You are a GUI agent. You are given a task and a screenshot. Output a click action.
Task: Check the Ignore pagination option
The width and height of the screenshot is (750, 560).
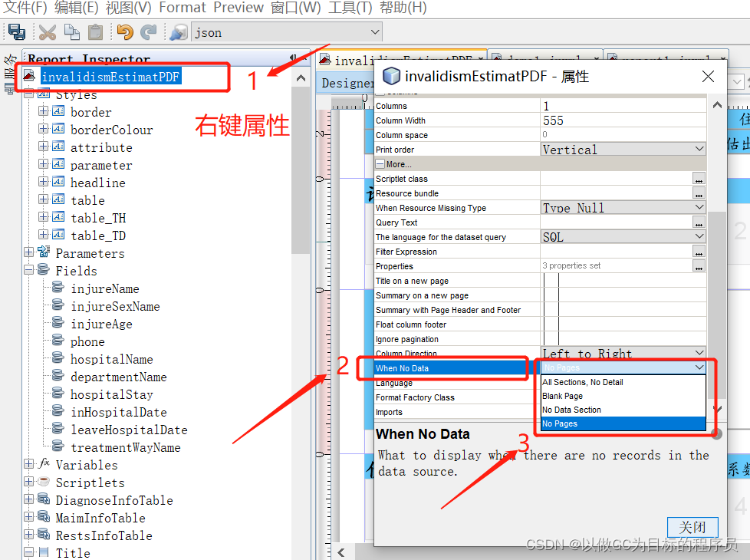pyautogui.click(x=549, y=339)
